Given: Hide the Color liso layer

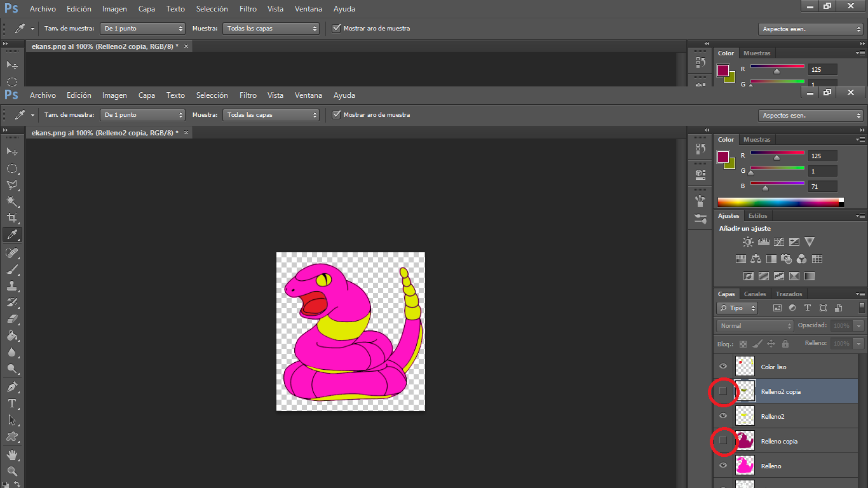Looking at the screenshot, I should coord(722,367).
